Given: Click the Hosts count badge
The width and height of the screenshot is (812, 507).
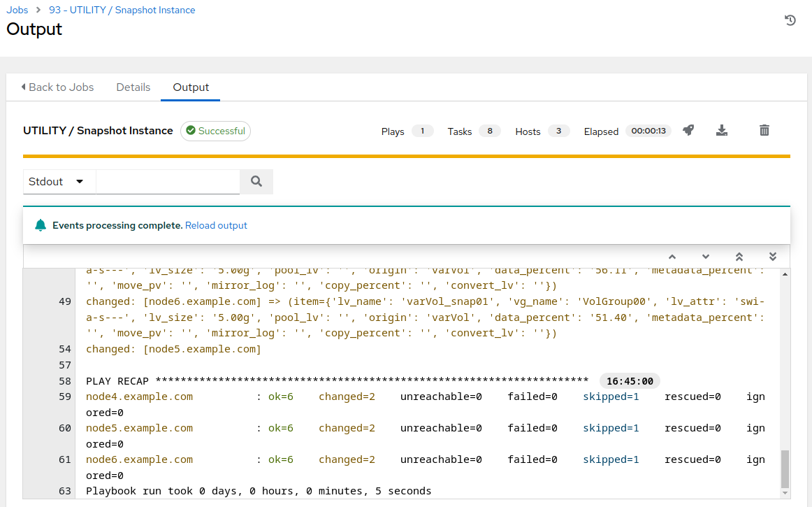Looking at the screenshot, I should coord(558,131).
